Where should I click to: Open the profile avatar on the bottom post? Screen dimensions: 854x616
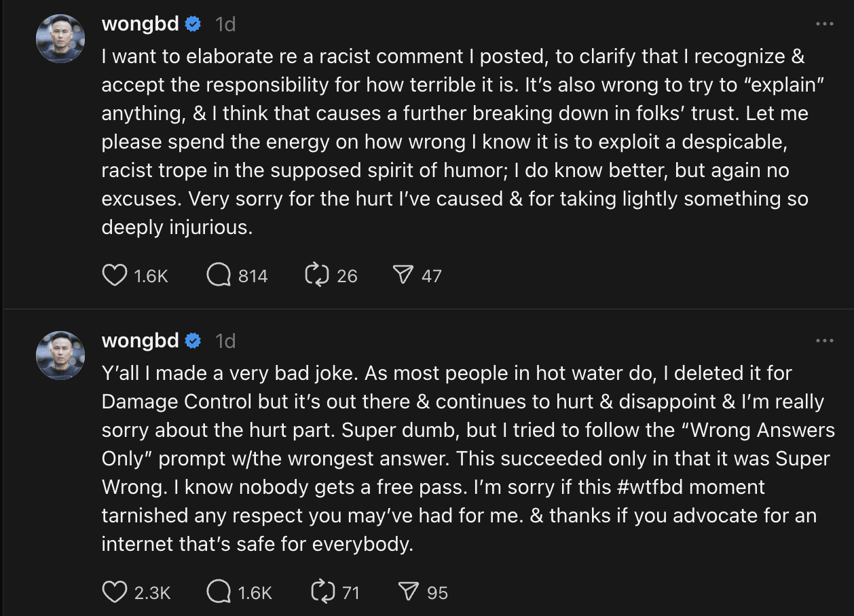point(60,355)
